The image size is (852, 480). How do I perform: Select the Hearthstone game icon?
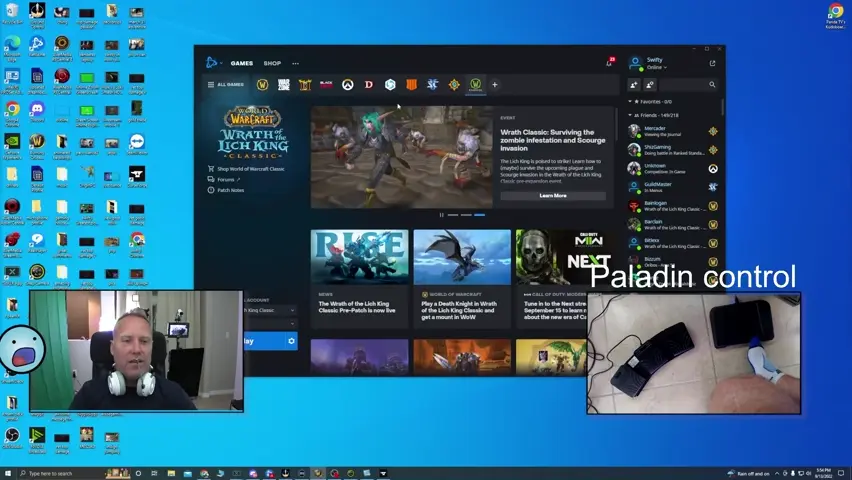[x=454, y=85]
